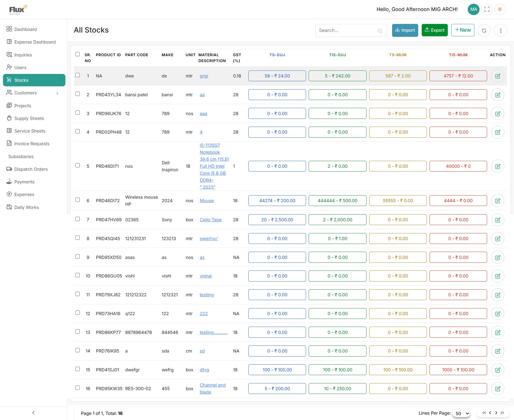Go to the next page arrow
The image size is (514, 420).
[x=496, y=413]
